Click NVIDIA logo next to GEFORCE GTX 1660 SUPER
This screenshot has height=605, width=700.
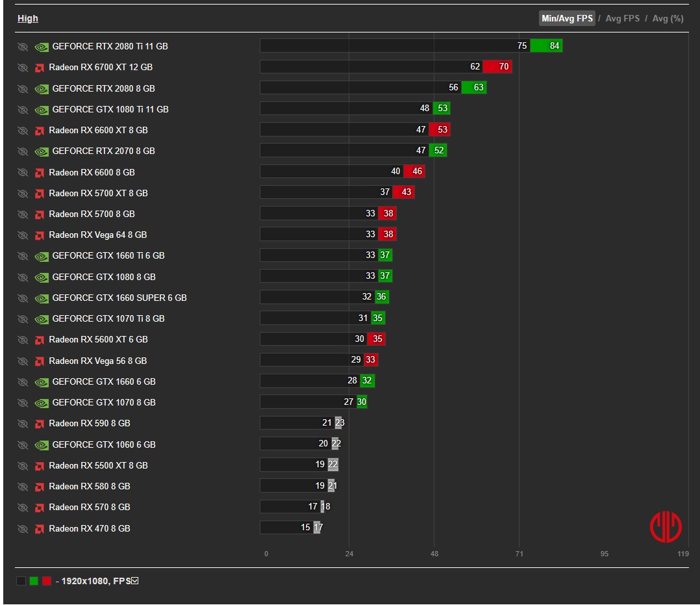(x=42, y=298)
